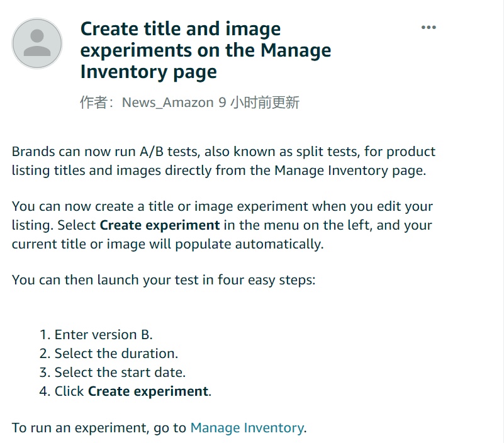Click bold 'Create experiment' in second paragraph

click(x=160, y=225)
